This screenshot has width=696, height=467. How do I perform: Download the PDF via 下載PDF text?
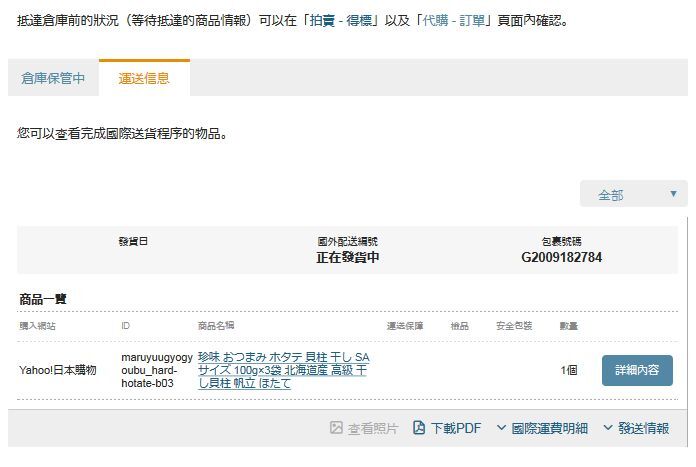point(456,428)
